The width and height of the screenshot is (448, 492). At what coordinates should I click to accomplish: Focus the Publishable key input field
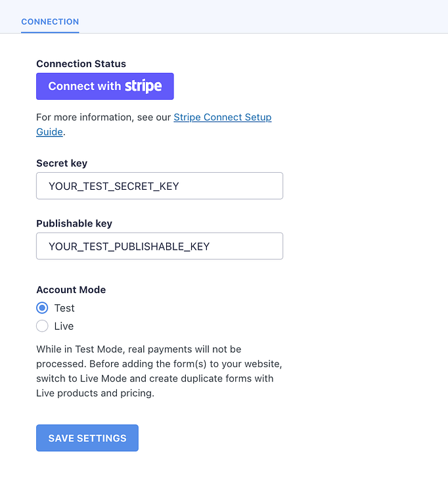(160, 246)
